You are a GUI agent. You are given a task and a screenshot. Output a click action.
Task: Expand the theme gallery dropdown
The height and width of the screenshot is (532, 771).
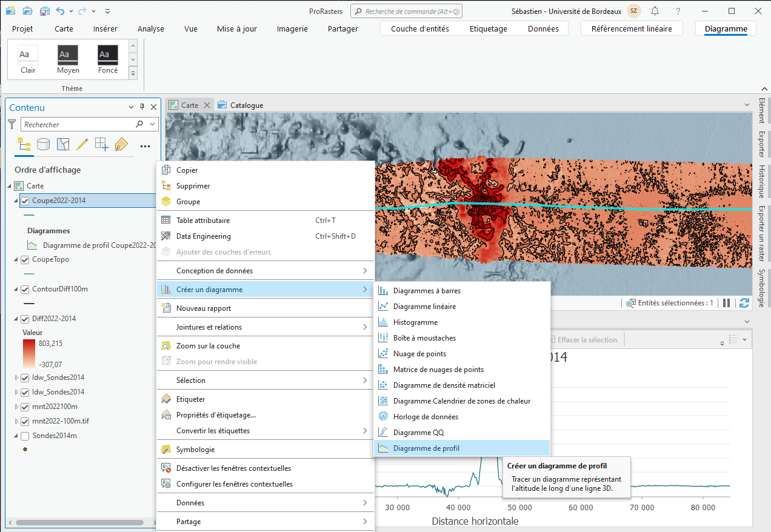(133, 73)
